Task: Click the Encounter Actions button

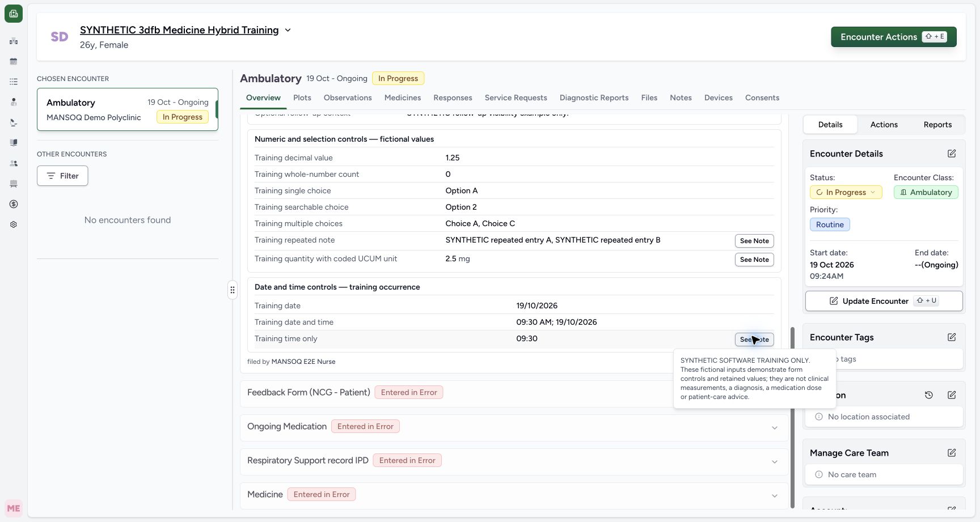Action: [x=893, y=37]
